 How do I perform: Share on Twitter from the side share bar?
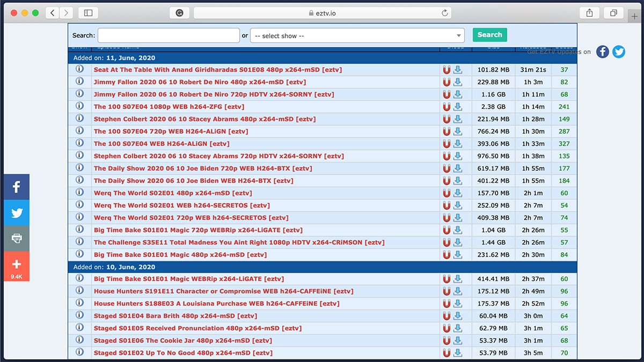tap(17, 213)
